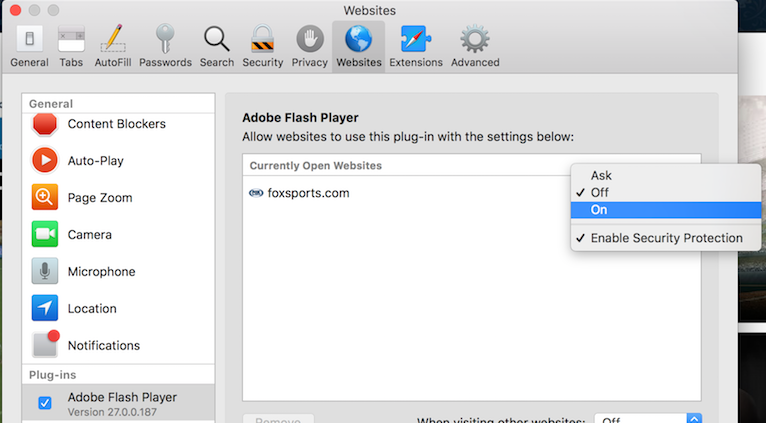Close the Websites preferences window

tap(15, 10)
